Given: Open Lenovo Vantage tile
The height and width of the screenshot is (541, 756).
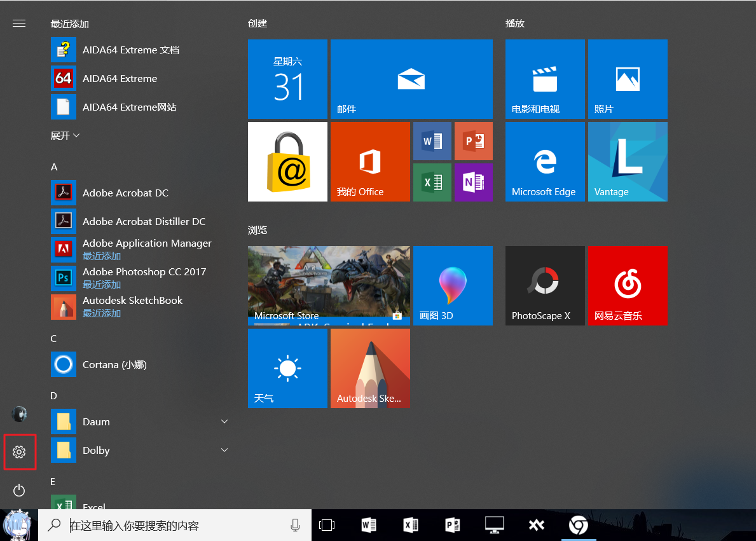Looking at the screenshot, I should point(628,161).
